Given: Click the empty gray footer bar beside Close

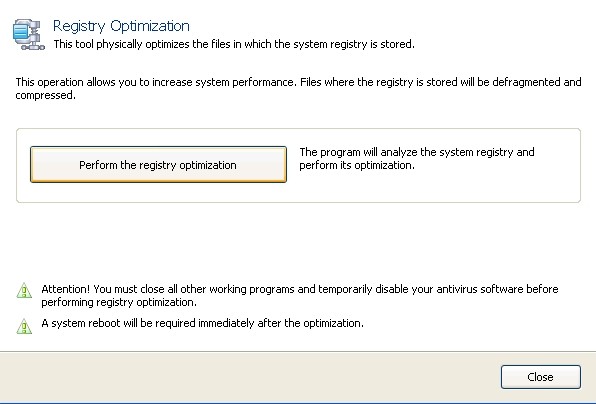Looking at the screenshot, I should pos(247,377).
